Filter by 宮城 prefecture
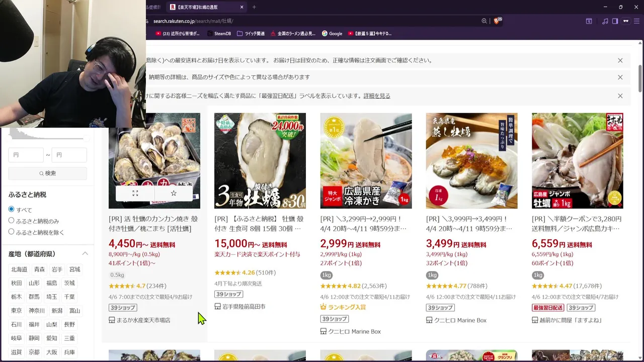Screen dimensions: 644x362 point(74,269)
